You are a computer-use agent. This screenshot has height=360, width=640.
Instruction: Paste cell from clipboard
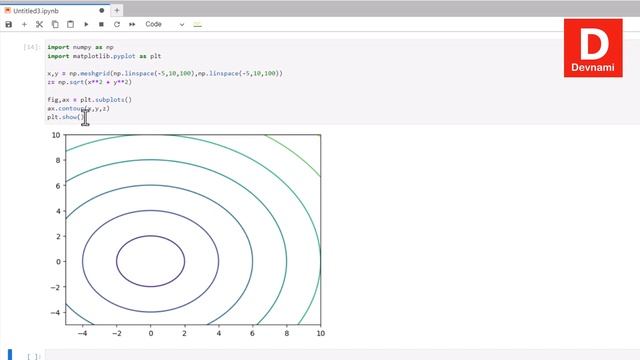[71, 24]
